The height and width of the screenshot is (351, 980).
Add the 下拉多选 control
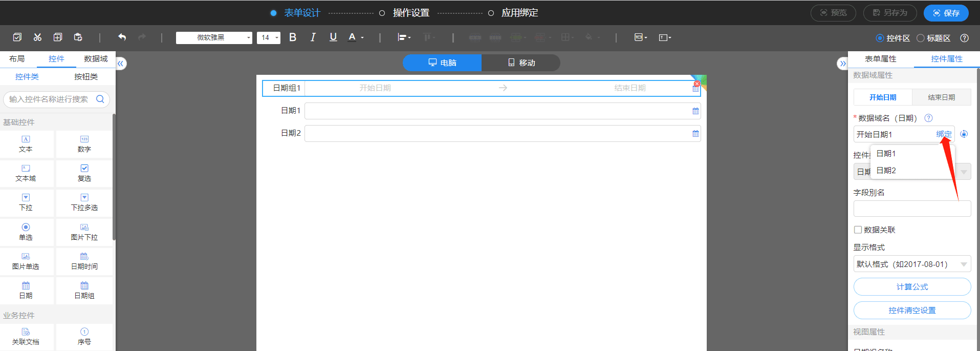84,202
